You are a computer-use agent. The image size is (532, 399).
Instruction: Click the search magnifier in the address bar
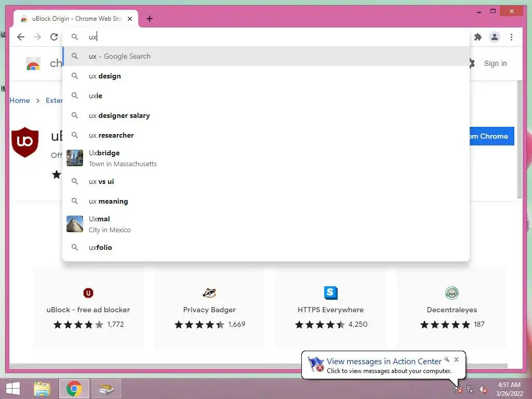(x=75, y=37)
